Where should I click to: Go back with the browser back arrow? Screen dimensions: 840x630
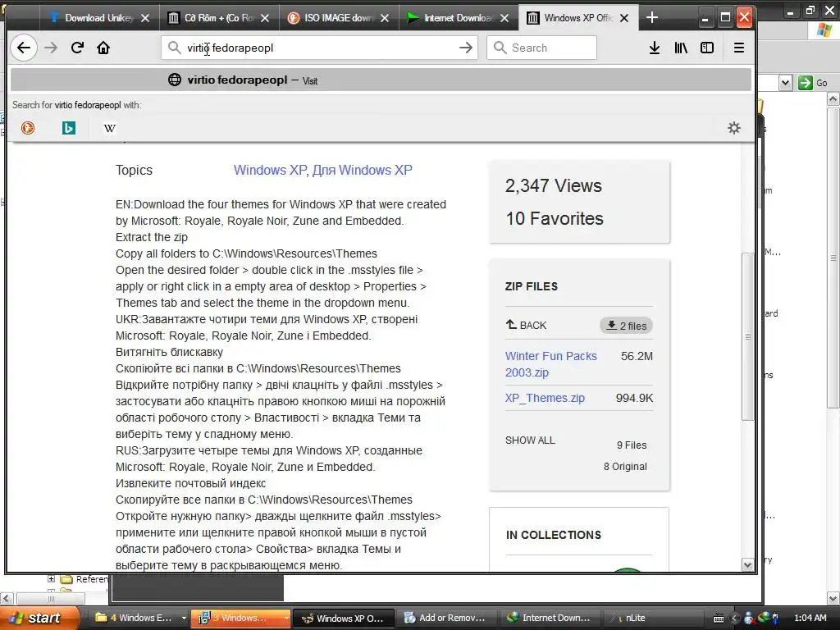[x=24, y=48]
